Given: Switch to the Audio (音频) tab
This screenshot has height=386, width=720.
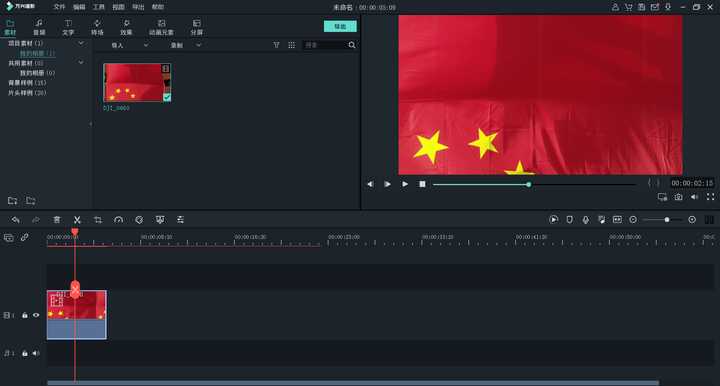Looking at the screenshot, I should coord(39,27).
